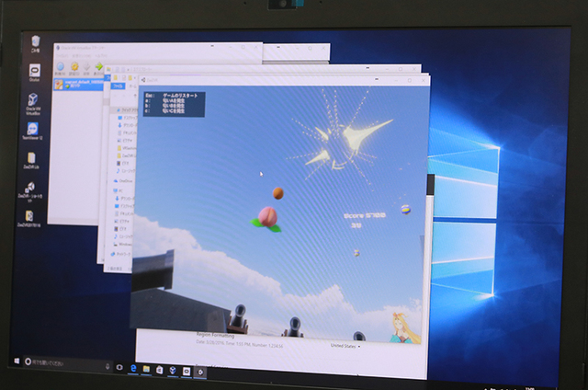Open the Machine menu in VirtualBox Manager
Screen dimensions: 588x390
point(82,55)
